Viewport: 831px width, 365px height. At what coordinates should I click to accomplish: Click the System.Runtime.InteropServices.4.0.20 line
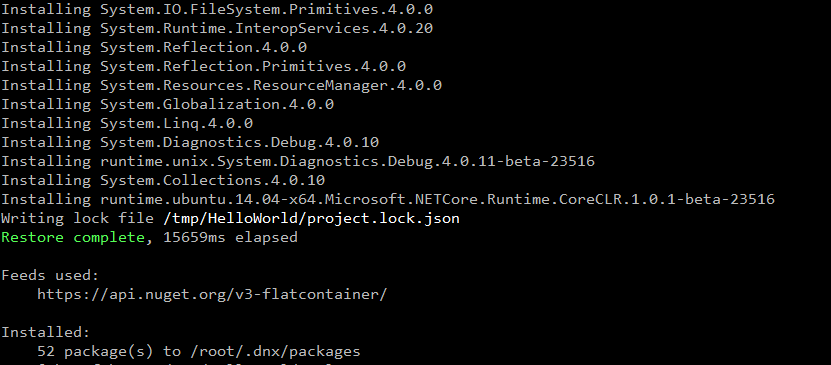(x=217, y=28)
